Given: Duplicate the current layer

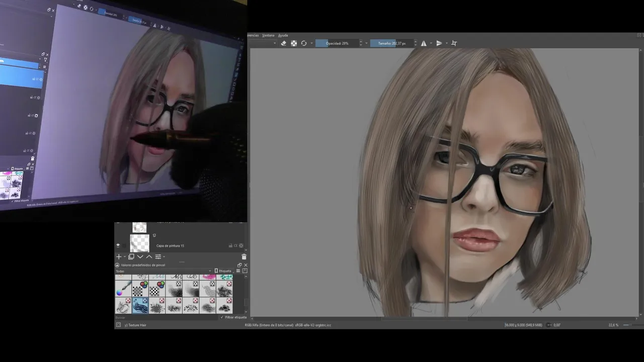Looking at the screenshot, I should click(x=131, y=256).
